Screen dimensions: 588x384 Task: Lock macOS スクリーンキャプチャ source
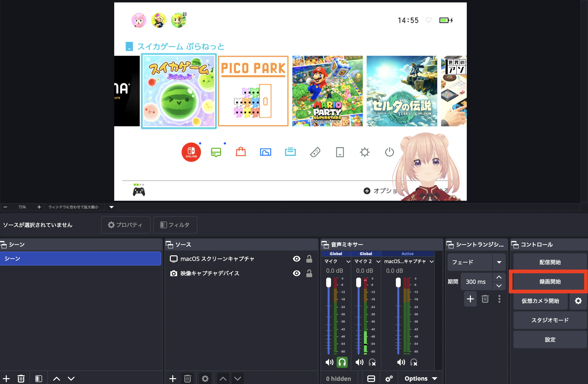[x=309, y=259]
